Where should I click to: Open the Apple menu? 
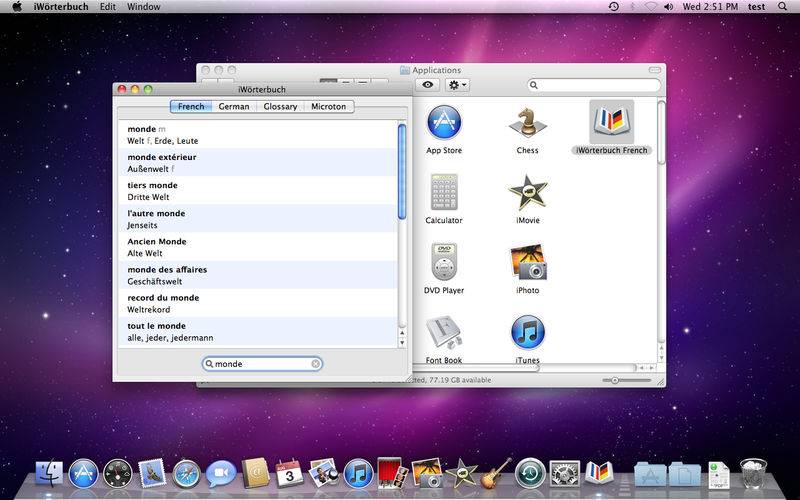pyautogui.click(x=17, y=7)
